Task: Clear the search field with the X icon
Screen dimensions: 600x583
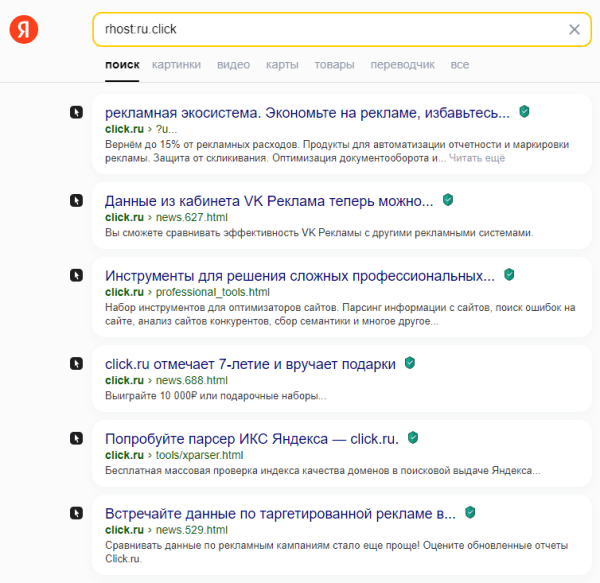Action: point(574,30)
